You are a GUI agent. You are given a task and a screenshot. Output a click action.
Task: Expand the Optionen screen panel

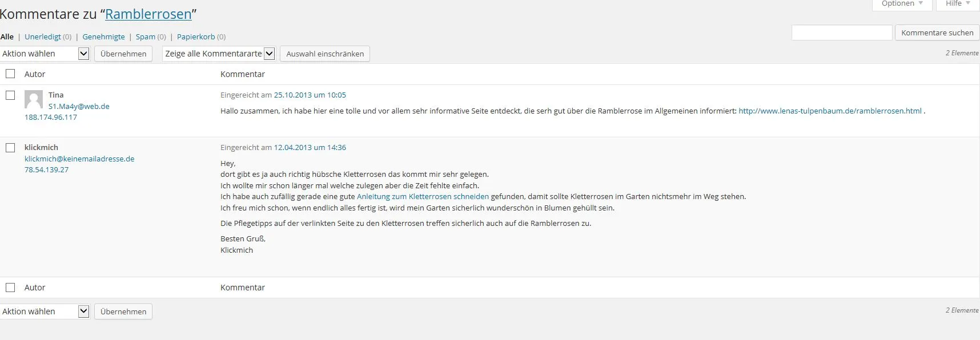902,4
